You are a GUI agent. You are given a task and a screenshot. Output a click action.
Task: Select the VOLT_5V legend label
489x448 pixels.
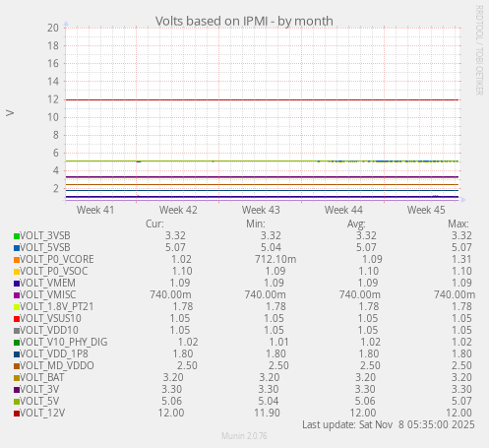(39, 402)
